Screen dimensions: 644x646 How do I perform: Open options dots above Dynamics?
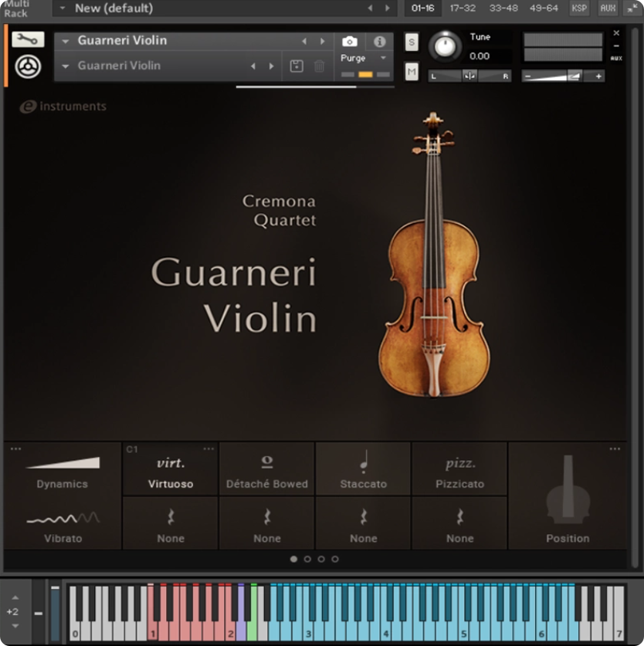[15, 448]
